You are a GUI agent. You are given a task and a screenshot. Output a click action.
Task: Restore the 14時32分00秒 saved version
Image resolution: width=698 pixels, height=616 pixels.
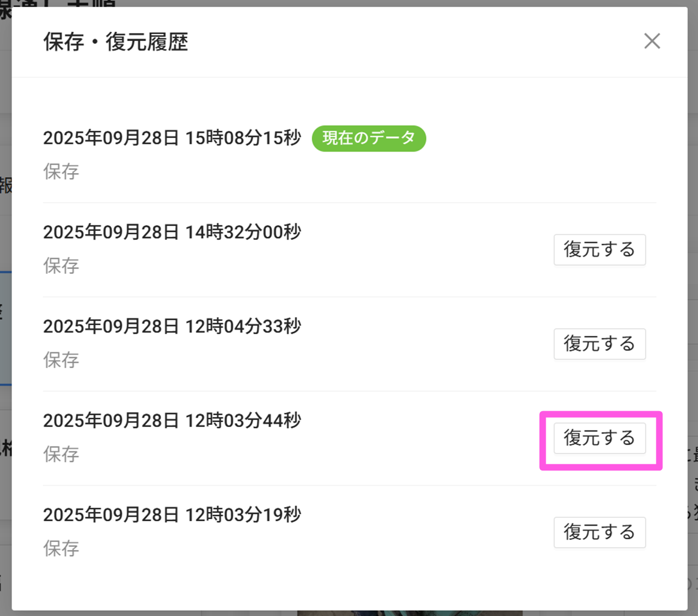[x=599, y=250]
